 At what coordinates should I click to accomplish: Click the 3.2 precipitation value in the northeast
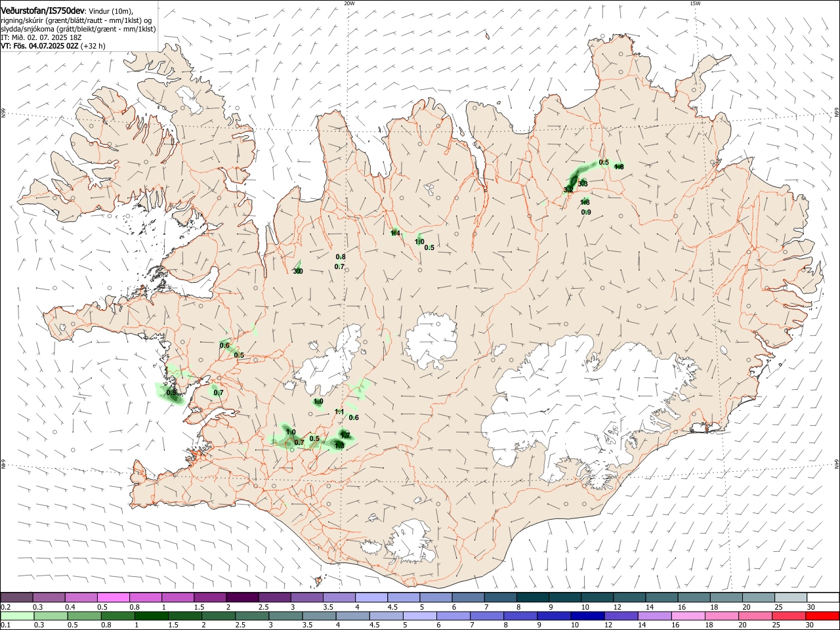(x=568, y=190)
